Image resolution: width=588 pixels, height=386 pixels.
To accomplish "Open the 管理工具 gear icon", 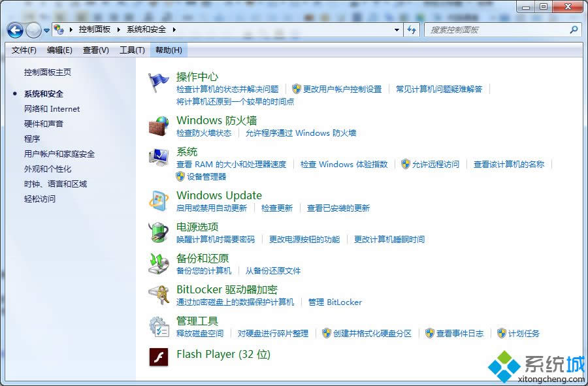I will [x=159, y=327].
